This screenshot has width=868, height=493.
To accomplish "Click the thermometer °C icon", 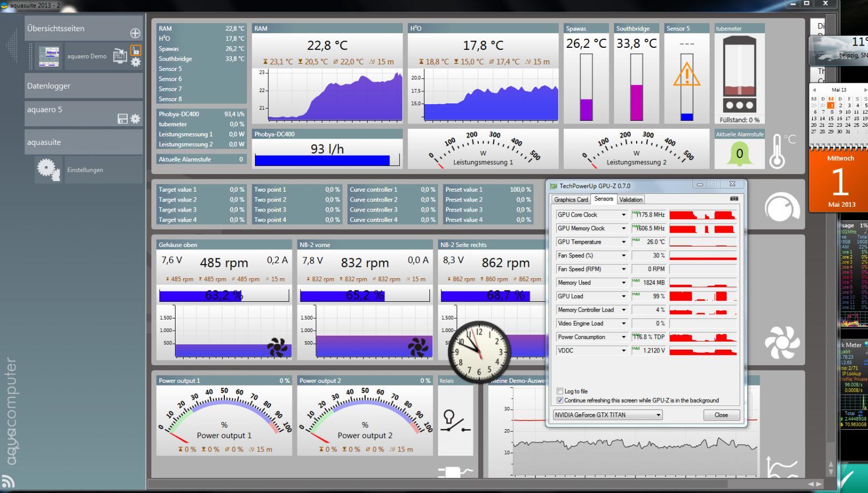I will [x=782, y=151].
